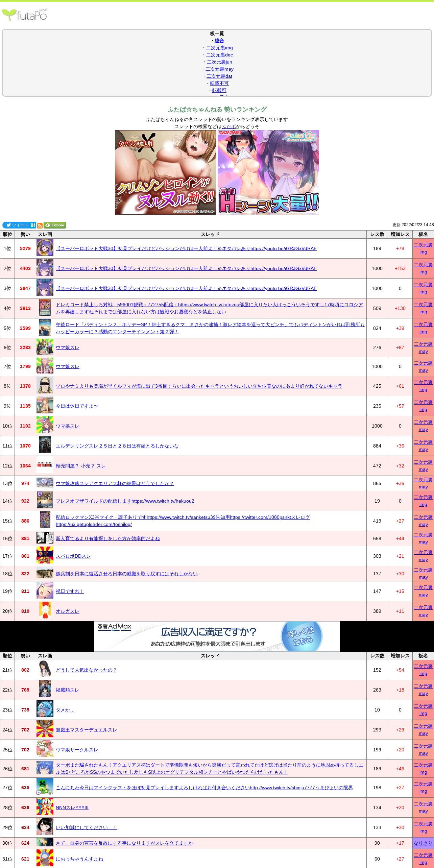Click the クリムゾン妖魔大戦 ad banner
Viewport: 434px width, 868px height.
pyautogui.click(x=166, y=172)
